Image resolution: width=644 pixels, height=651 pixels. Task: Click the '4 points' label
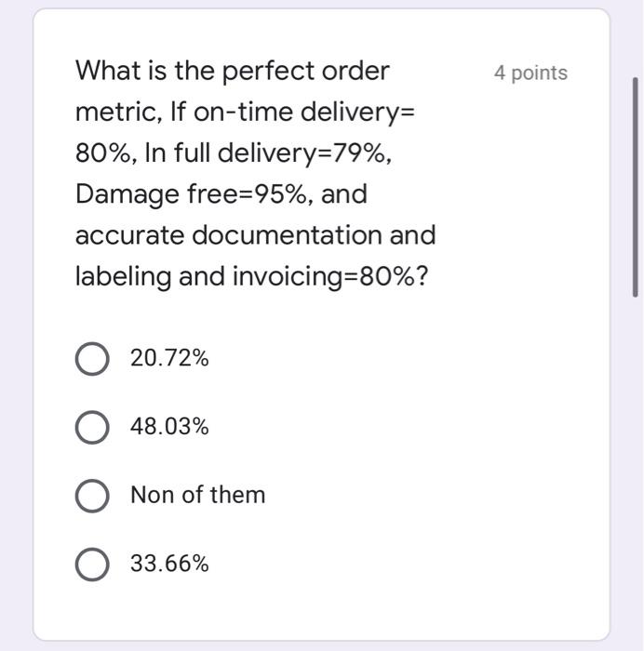(x=530, y=73)
